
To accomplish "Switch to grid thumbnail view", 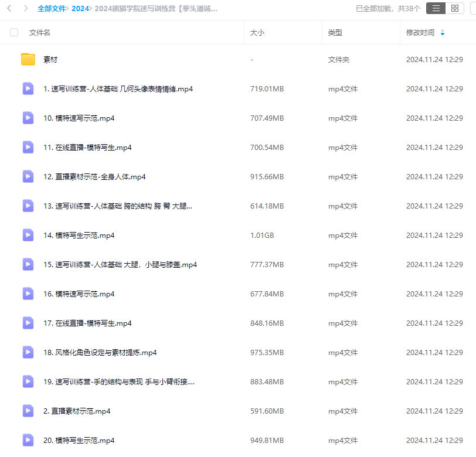I will [x=454, y=8].
